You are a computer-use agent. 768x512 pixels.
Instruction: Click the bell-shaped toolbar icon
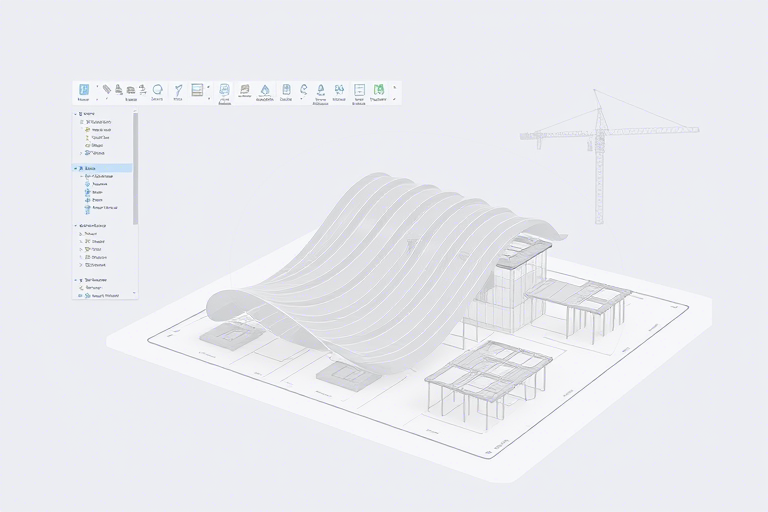321,89
